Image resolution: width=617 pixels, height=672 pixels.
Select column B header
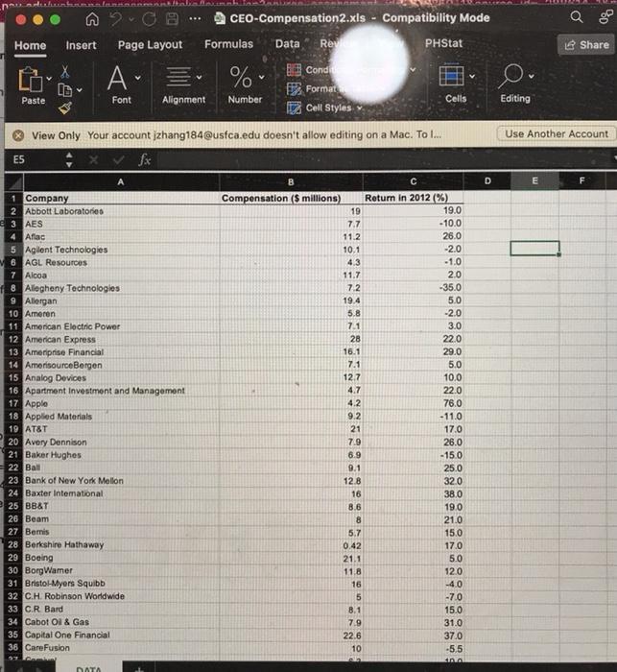point(291,181)
